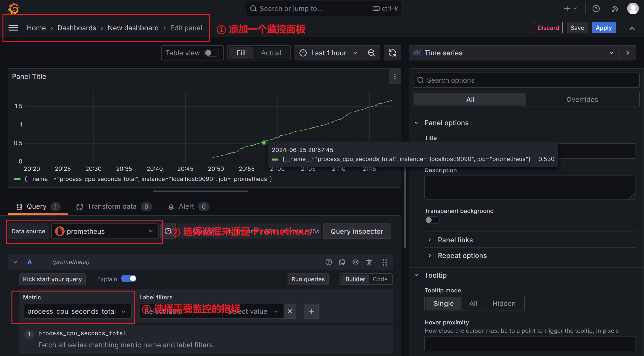Open the news feed icon

(615, 9)
